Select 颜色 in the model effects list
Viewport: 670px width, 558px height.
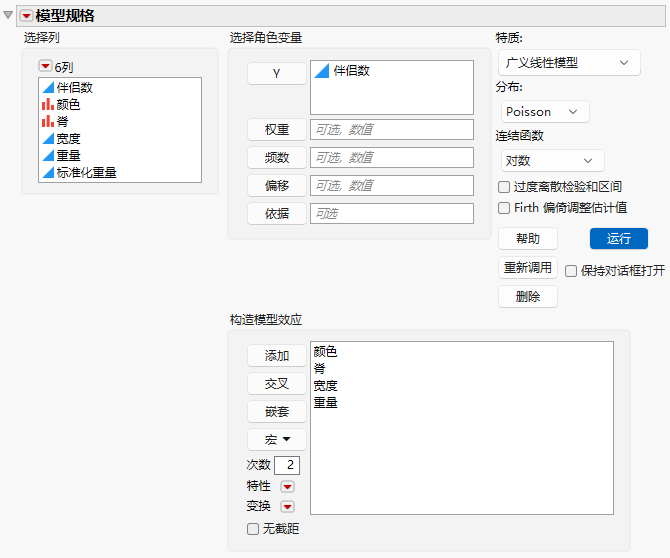pyautogui.click(x=325, y=352)
